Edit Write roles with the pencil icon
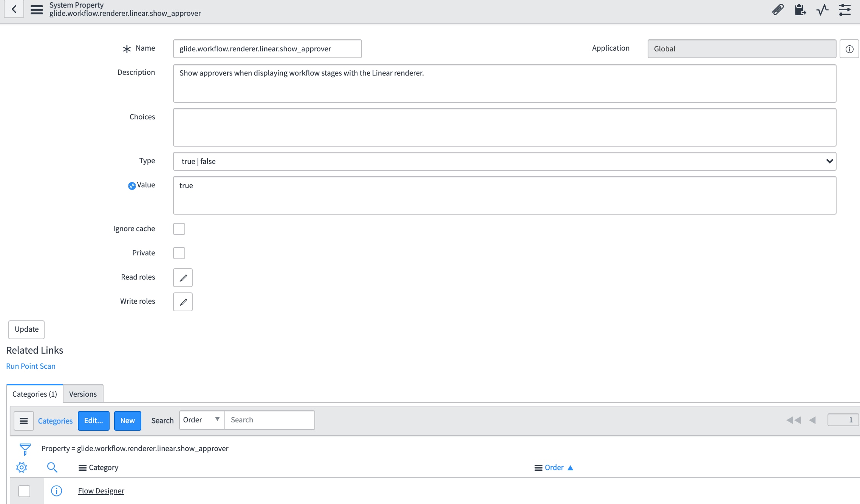The height and width of the screenshot is (504, 860). point(183,302)
